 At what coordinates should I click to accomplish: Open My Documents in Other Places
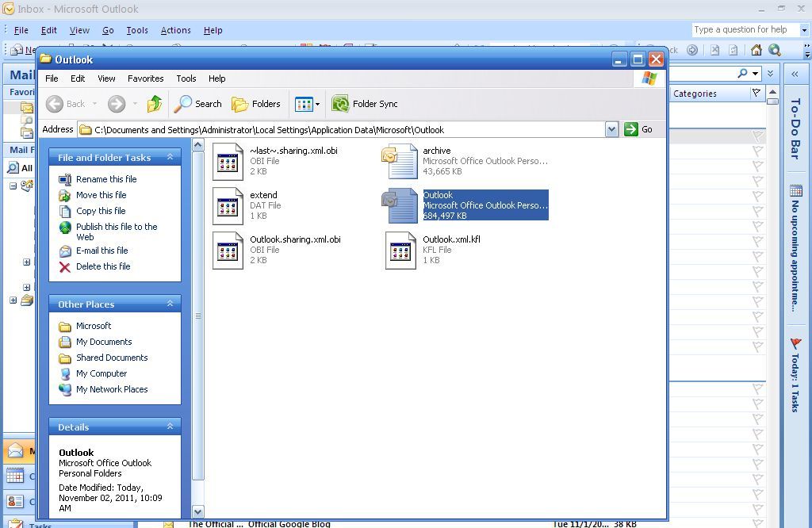click(x=104, y=342)
